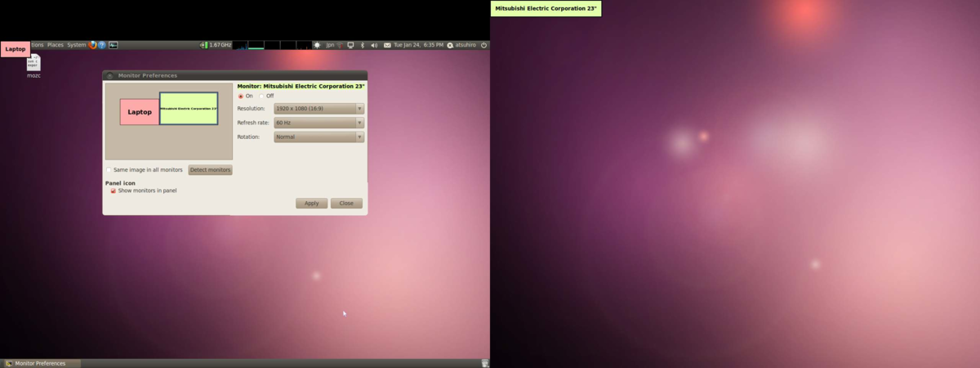Open the system monitor launcher icon
The width and height of the screenshot is (980, 368).
[x=114, y=45]
